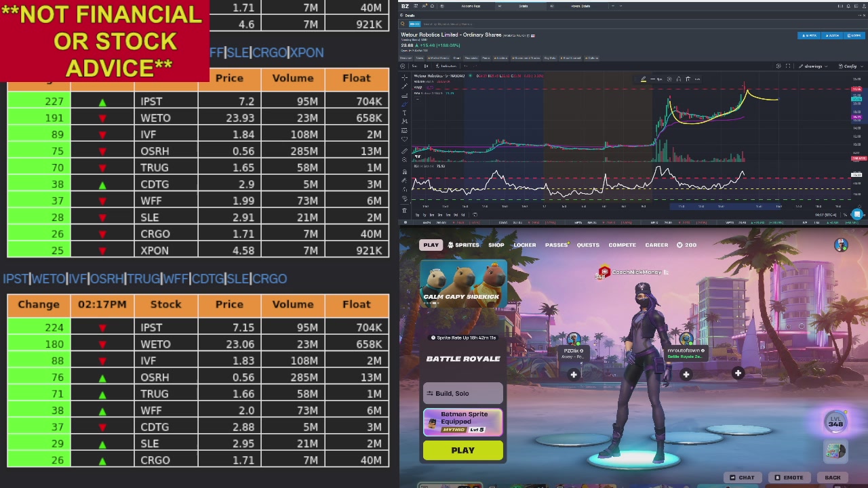Click the 200 V-Bucks balance
This screenshot has width=868, height=488.
click(686, 245)
